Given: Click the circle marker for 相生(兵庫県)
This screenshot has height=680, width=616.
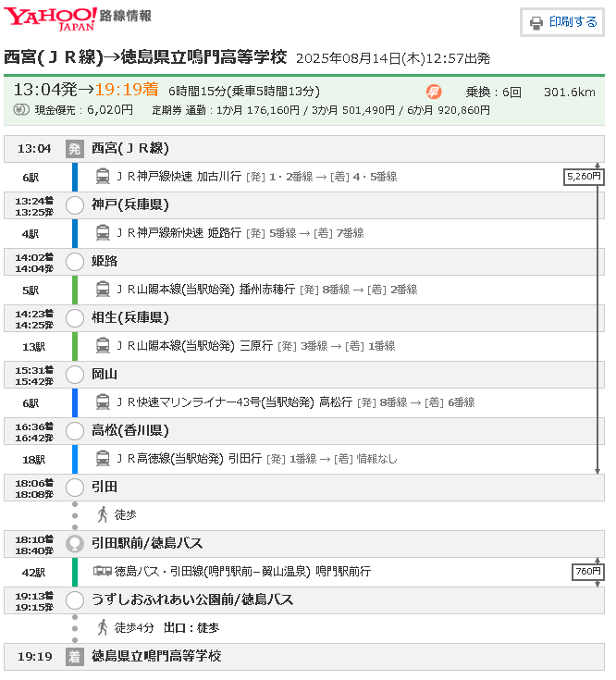Looking at the screenshot, I should point(75,318).
